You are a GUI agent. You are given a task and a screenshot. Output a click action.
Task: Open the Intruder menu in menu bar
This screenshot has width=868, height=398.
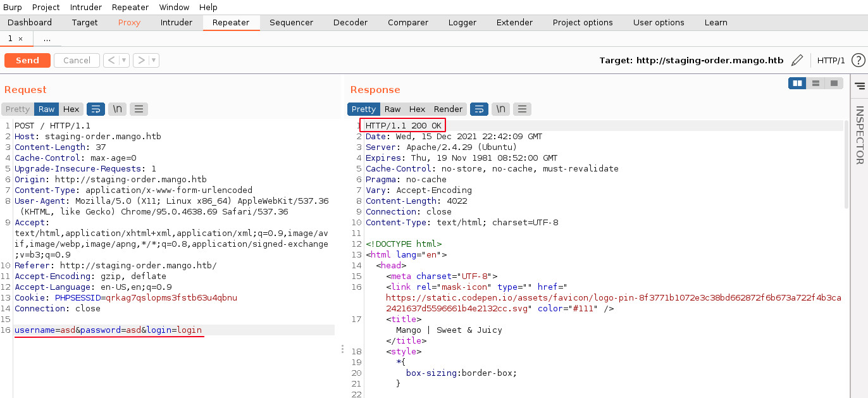[85, 7]
